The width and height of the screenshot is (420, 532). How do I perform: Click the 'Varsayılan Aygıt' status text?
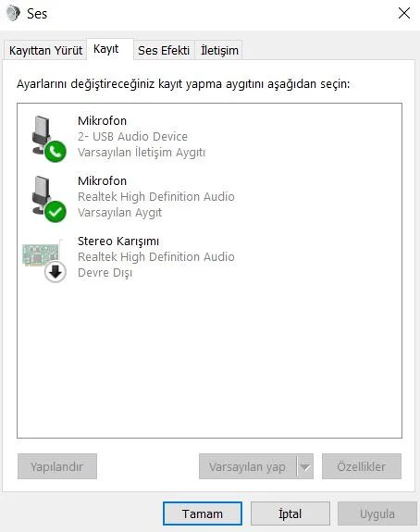119,213
